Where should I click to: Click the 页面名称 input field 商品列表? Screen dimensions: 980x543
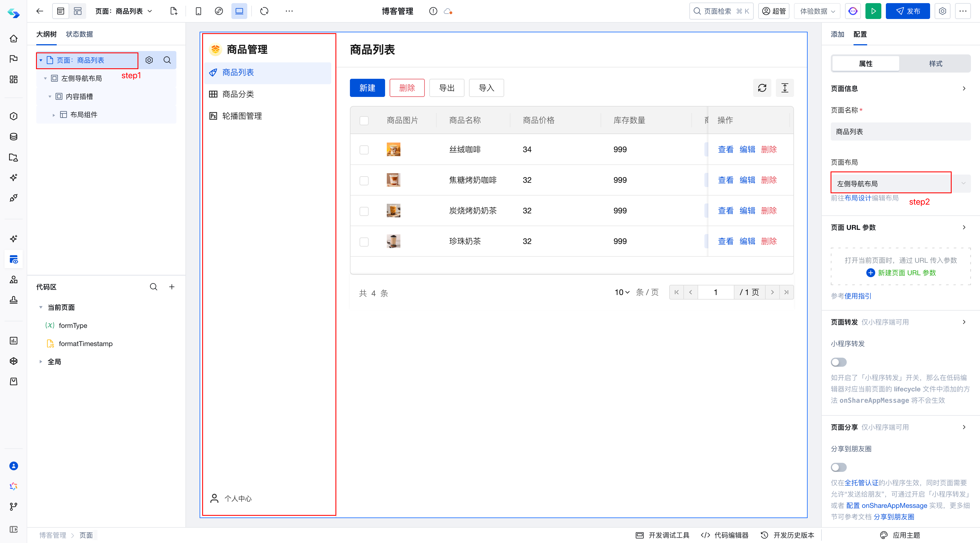point(901,131)
